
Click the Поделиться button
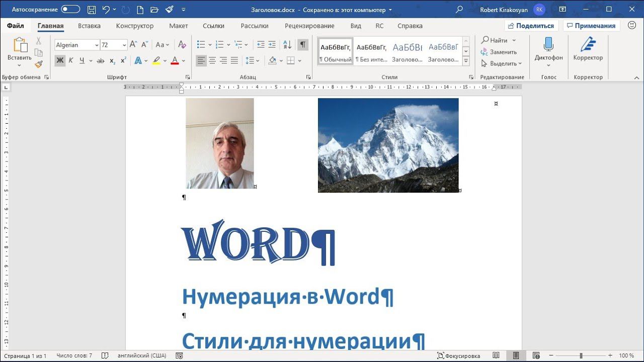[531, 26]
